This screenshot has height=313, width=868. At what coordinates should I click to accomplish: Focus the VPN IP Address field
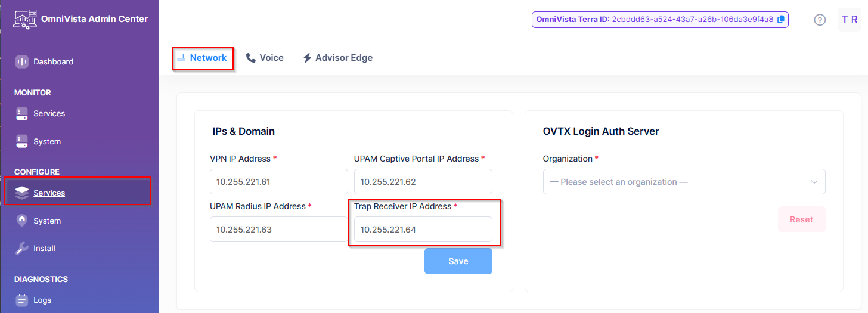point(279,181)
